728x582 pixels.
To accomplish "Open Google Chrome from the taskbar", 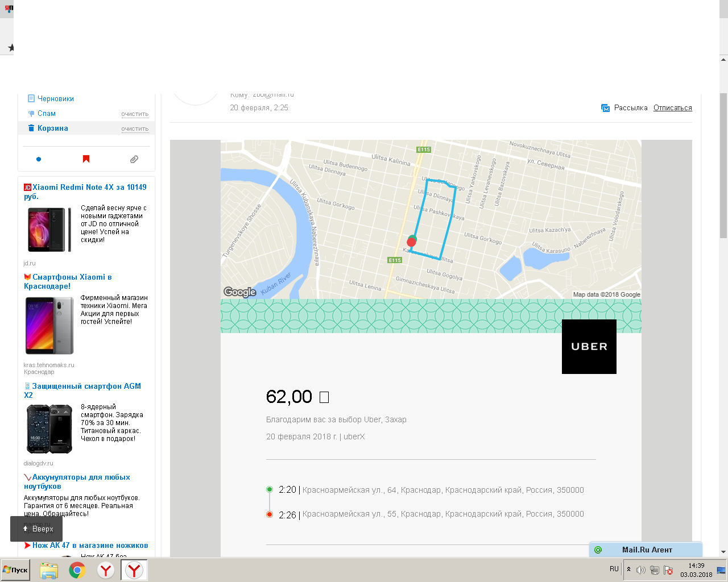I will point(77,570).
